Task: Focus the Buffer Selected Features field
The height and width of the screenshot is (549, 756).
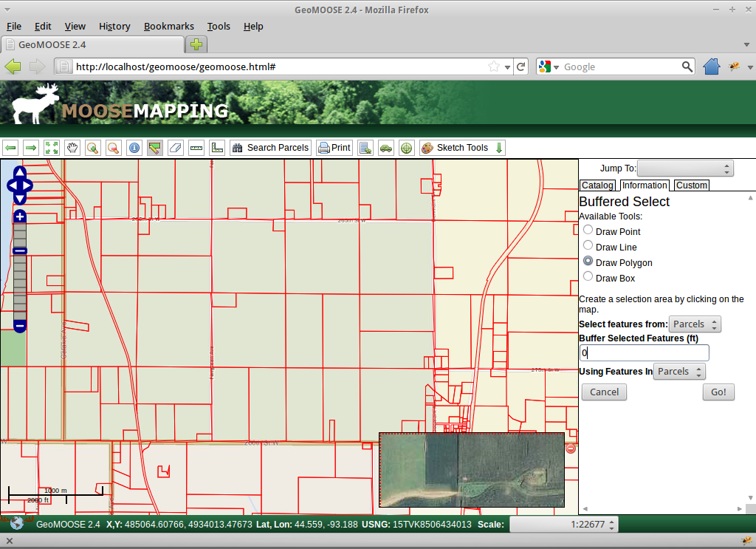Action: pos(644,352)
